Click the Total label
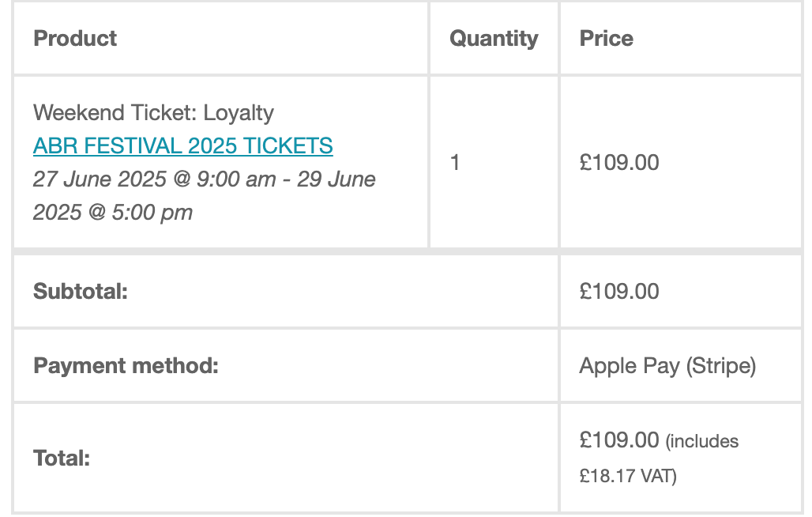This screenshot has width=812, height=517. tap(62, 458)
